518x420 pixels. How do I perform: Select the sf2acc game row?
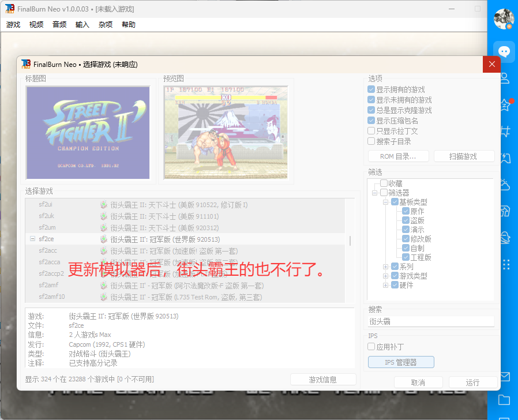click(185, 251)
